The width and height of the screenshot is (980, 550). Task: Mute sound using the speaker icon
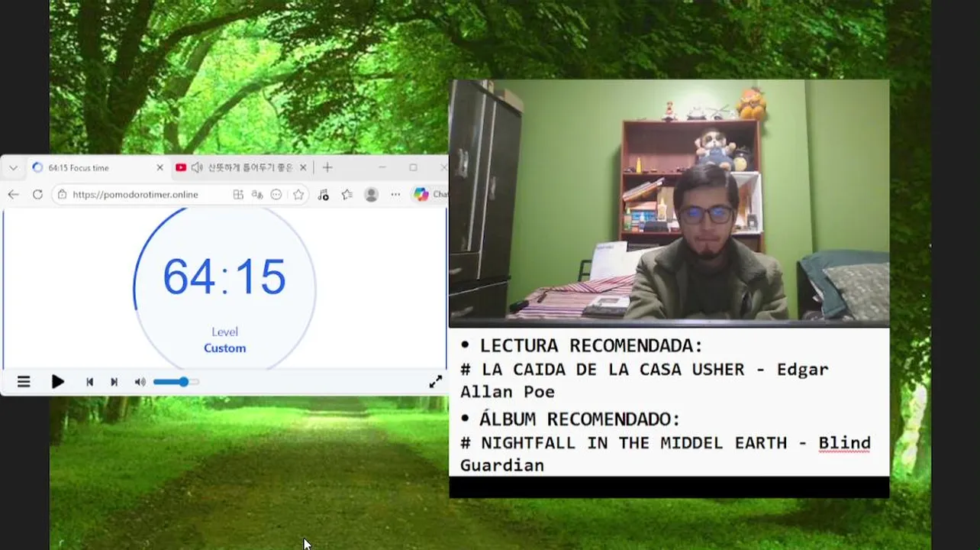point(140,382)
